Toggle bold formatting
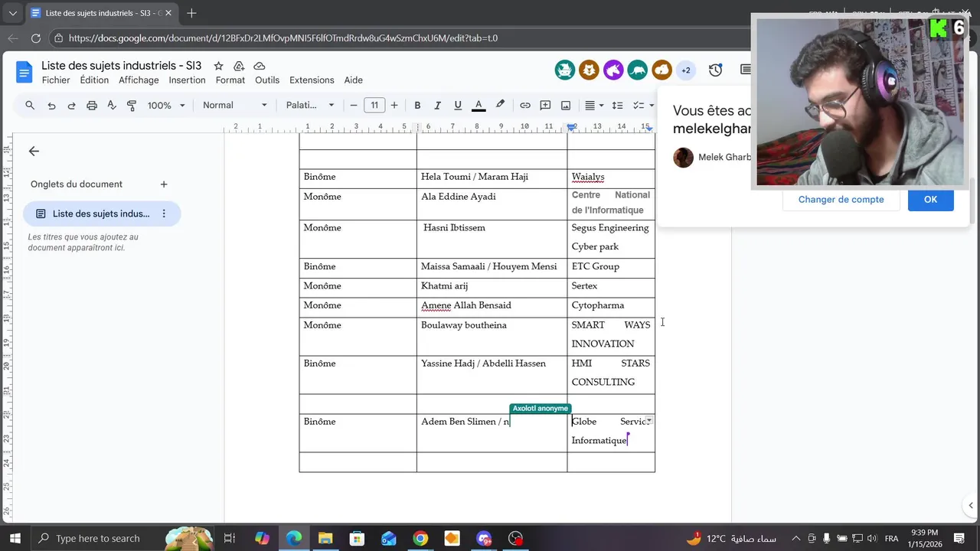Screen dimensions: 980x551 (x=417, y=105)
